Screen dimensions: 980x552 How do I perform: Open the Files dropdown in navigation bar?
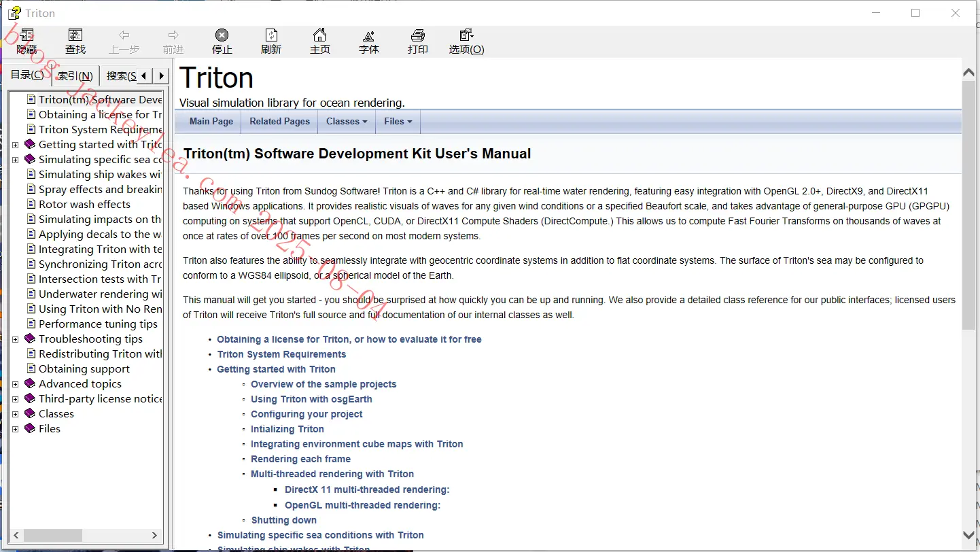pyautogui.click(x=398, y=122)
